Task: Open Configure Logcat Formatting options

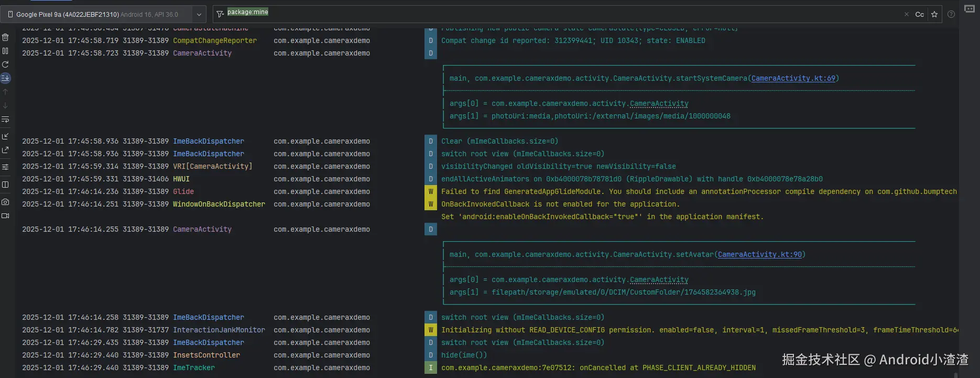Action: [x=5, y=167]
